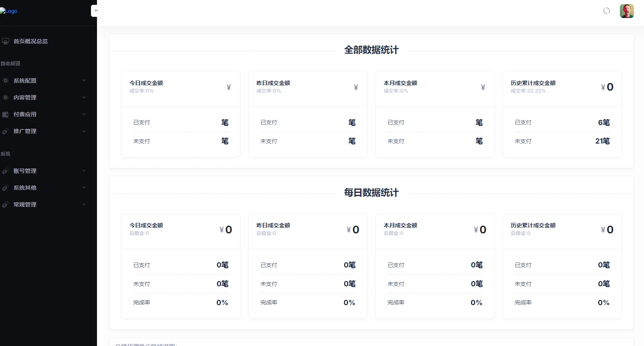Screen dimensions: 644x346
Task: Expand the 系统配置 submenu chevron
Action: [84, 81]
